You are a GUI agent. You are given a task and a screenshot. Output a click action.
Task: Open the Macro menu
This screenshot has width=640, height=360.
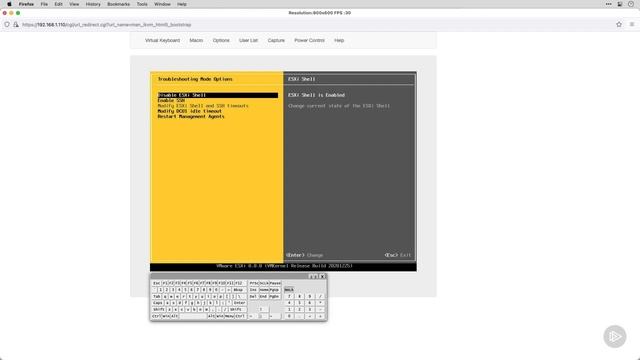(x=196, y=40)
